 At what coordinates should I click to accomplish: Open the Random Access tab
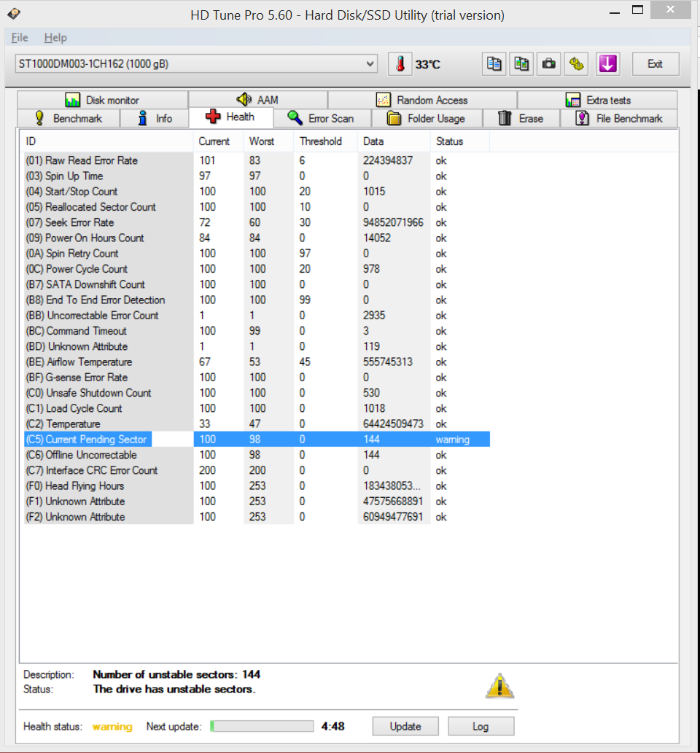click(x=422, y=100)
